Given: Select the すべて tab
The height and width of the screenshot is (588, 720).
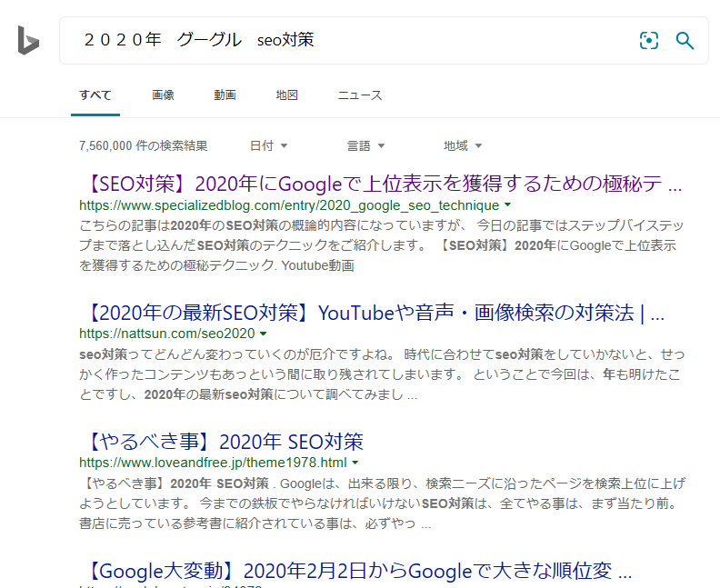Looking at the screenshot, I should [x=95, y=95].
